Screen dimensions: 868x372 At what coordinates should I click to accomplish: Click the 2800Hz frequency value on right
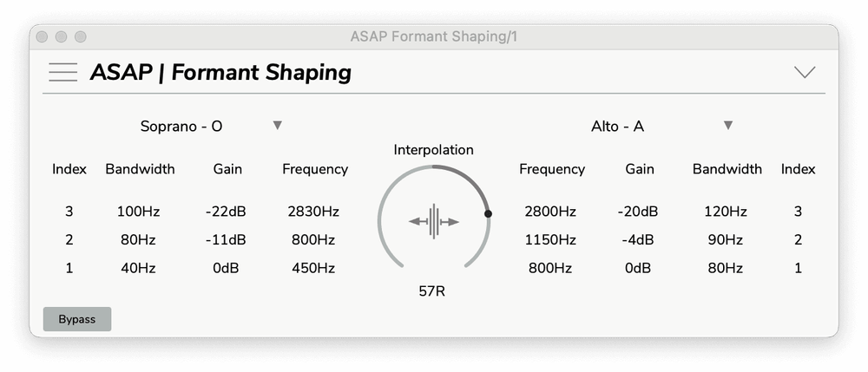(x=551, y=211)
